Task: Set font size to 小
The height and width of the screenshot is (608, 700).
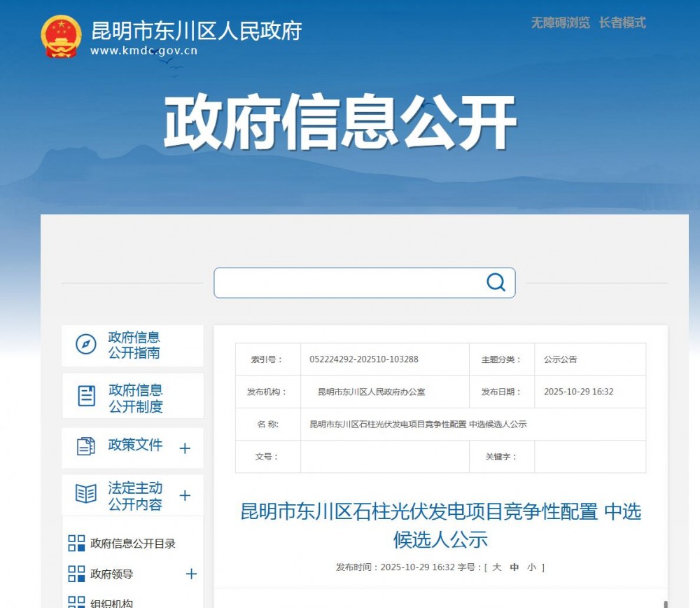Action: pos(532,567)
